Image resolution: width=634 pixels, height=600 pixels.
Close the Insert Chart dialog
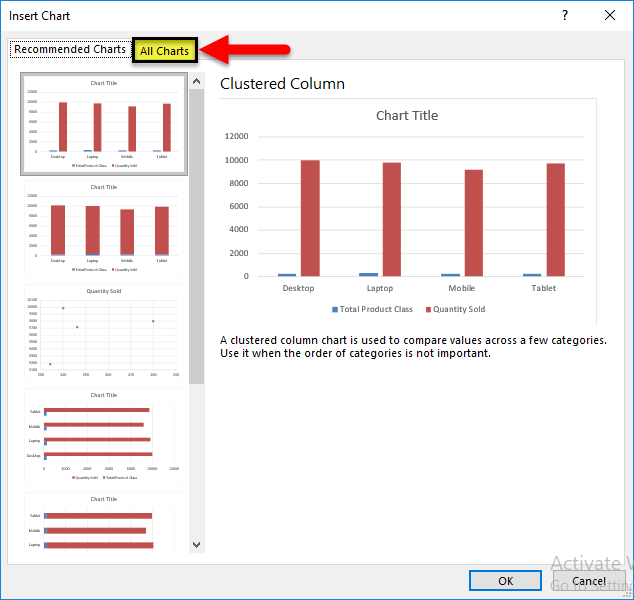tap(610, 15)
